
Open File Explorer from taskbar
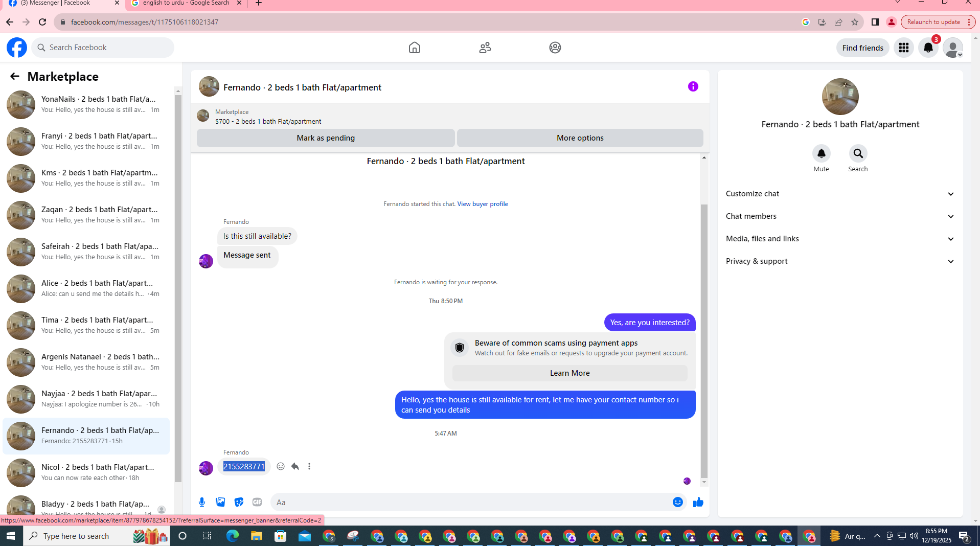pos(256,536)
